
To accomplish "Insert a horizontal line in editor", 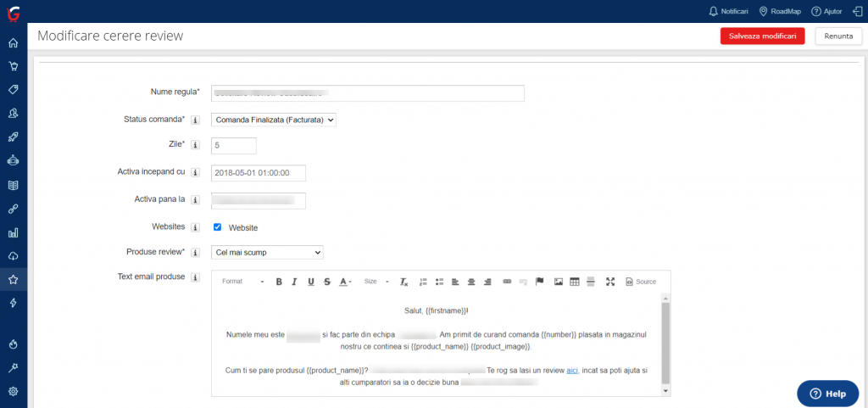I will click(x=591, y=282).
